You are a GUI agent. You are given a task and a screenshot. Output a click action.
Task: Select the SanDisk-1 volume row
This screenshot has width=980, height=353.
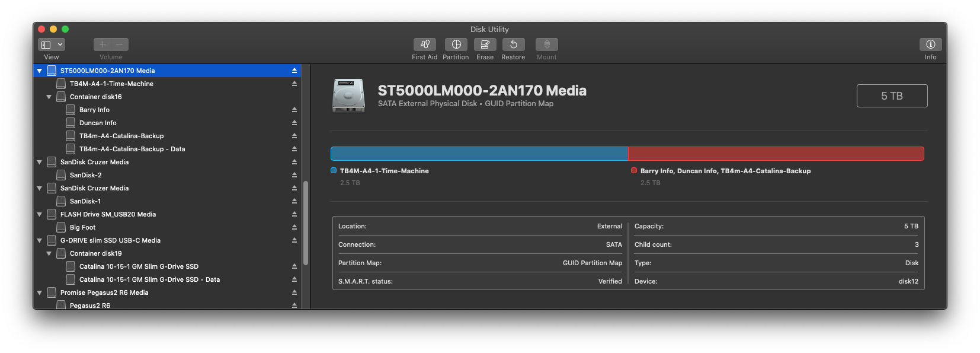[168, 201]
